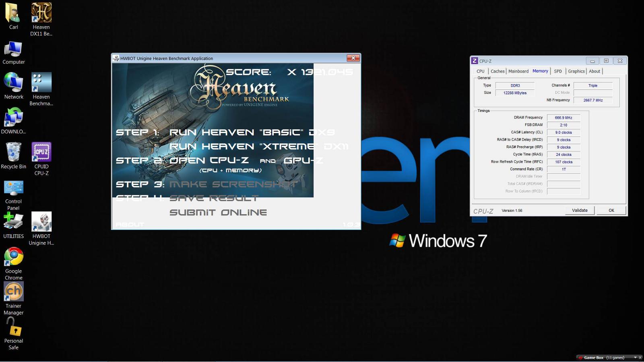Switch to the SPD tab in CPU-Z
This screenshot has width=644, height=362.
click(558, 71)
